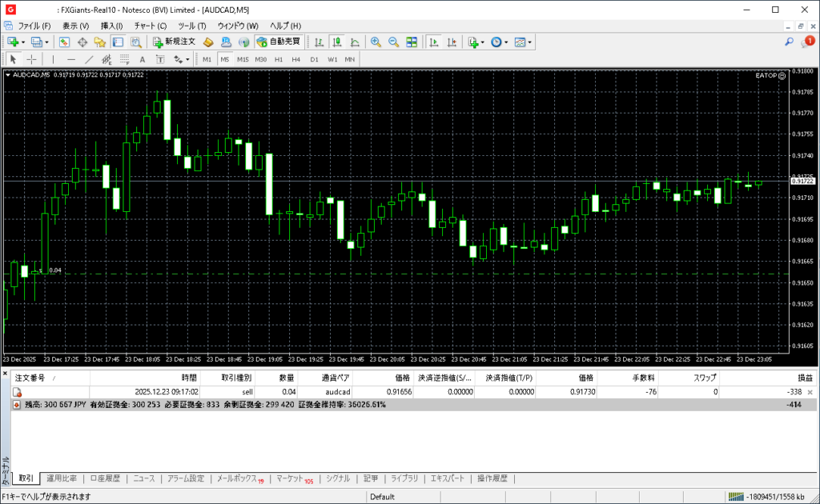Toggle the 自動売買 auto trading button
Image resolution: width=820 pixels, height=504 pixels.
coord(279,42)
